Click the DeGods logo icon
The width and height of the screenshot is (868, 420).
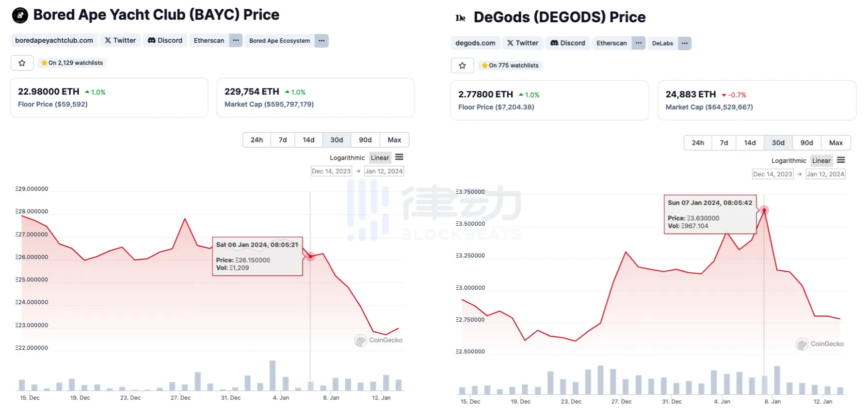pyautogui.click(x=460, y=18)
